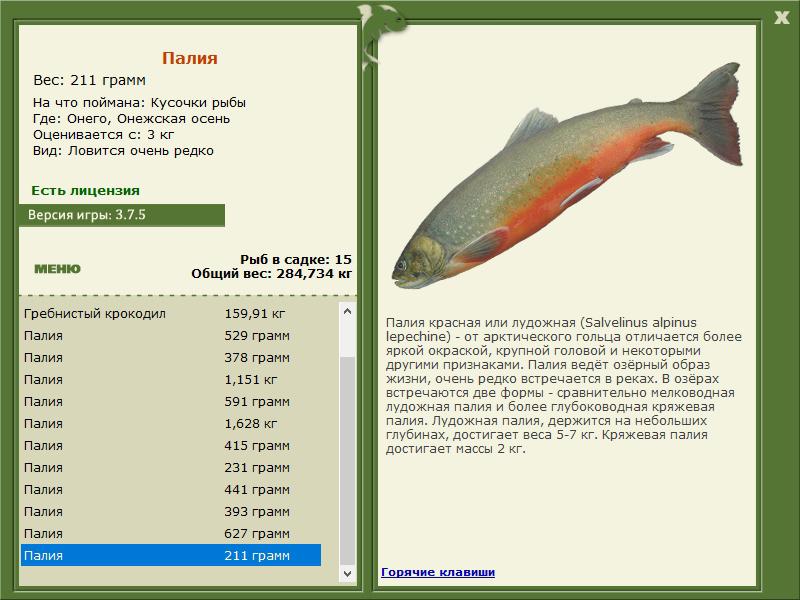Screen dimensions: 800x600
Task: Click the scroll down arrow of fish list
Action: coord(347,573)
